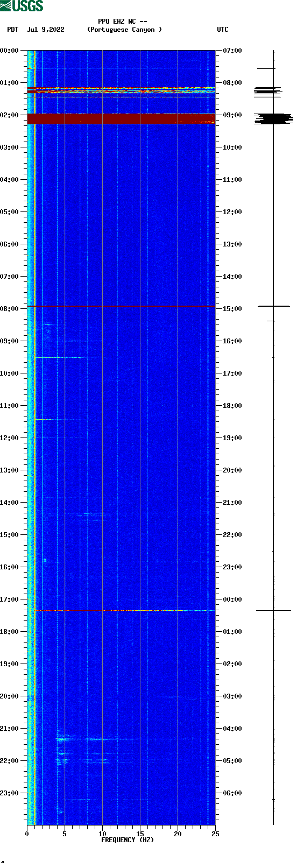This screenshot has height=868, width=297.
Task: Click the 07:00 UTC time label
Action: click(232, 51)
